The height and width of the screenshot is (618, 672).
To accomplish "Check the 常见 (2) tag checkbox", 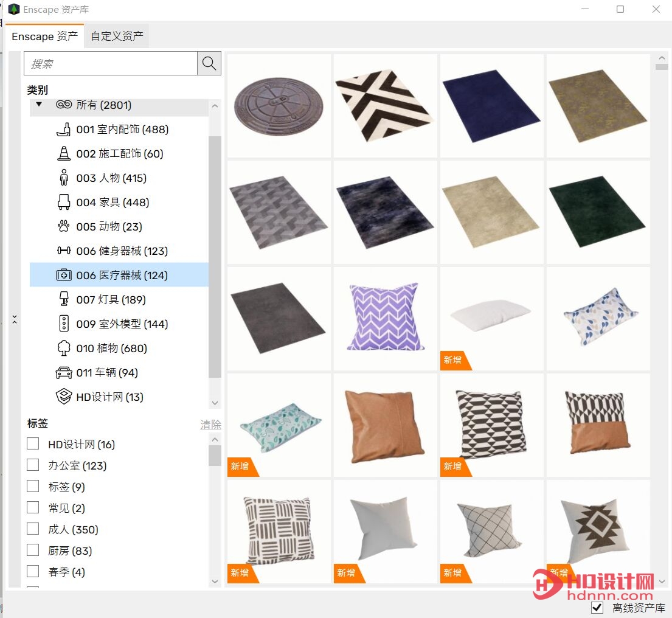I will pos(33,507).
